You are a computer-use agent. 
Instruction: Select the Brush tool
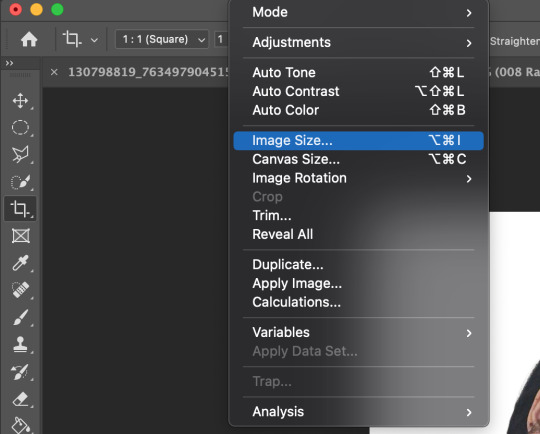[20, 317]
